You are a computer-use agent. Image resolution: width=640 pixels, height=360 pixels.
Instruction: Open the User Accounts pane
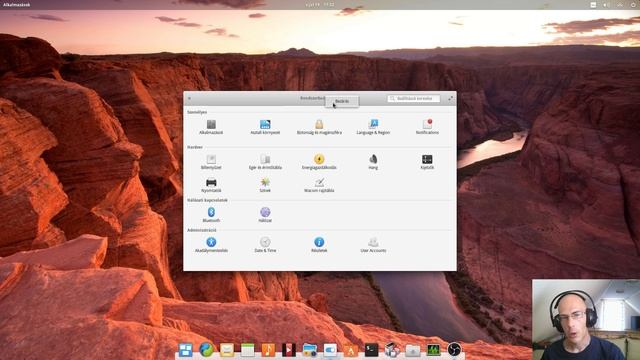pos(373,245)
